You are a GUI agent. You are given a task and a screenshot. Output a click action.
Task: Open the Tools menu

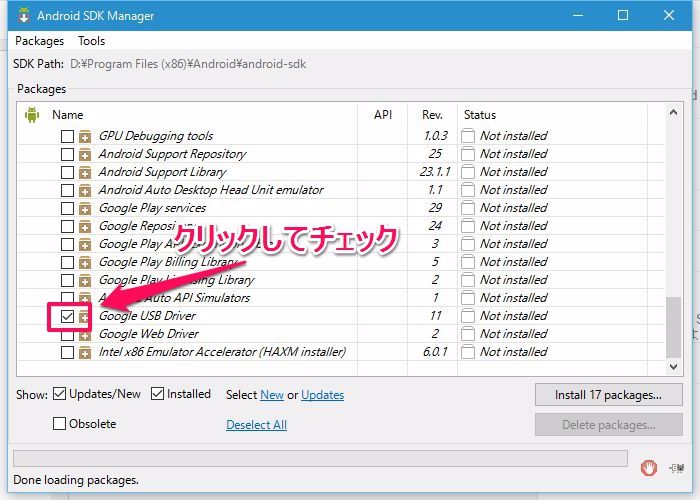pos(92,41)
